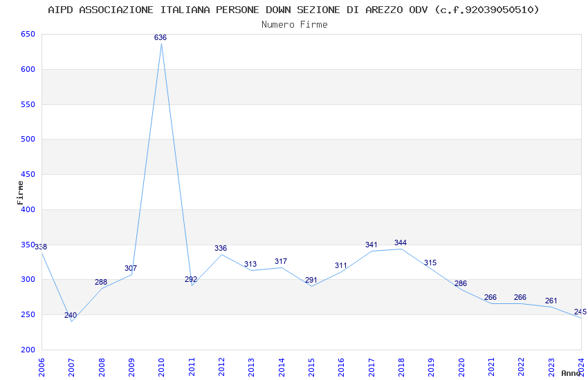Screen dimensions: 588x380
Task: Select data label 288 for 2008
Action: click(x=101, y=282)
